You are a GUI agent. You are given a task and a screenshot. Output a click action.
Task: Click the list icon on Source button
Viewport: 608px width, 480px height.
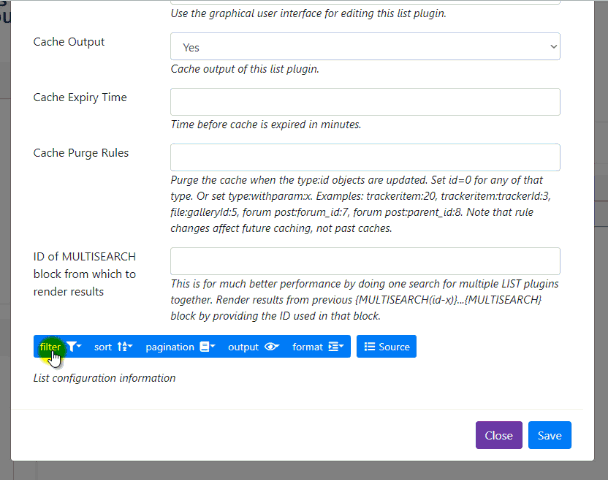369,347
